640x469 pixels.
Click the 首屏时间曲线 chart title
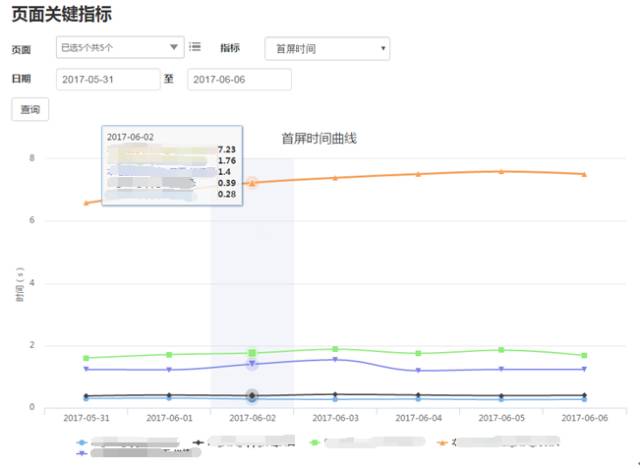pyautogui.click(x=319, y=139)
